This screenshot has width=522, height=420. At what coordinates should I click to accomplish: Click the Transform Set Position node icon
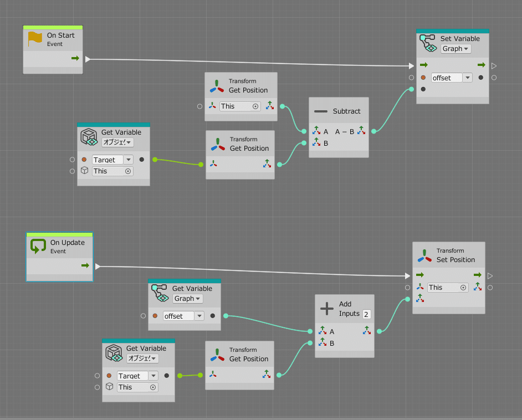[x=424, y=256]
